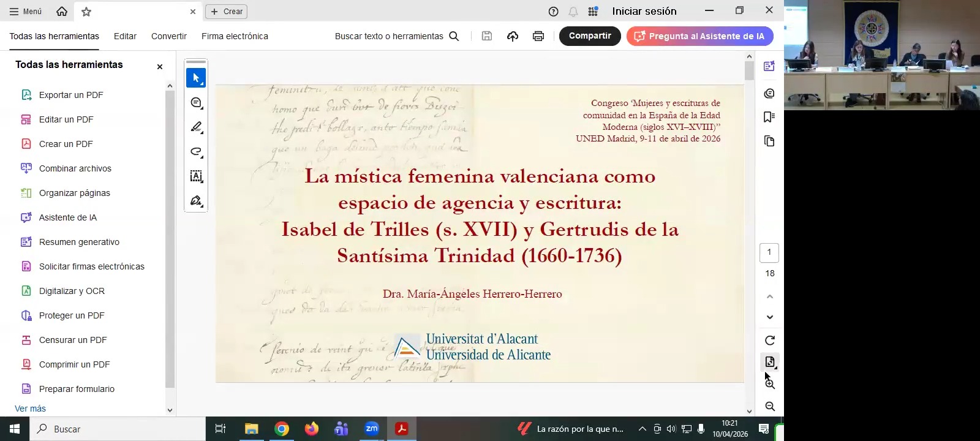Switch to Todas las herramientas tab
The height and width of the screenshot is (441, 980).
(54, 36)
